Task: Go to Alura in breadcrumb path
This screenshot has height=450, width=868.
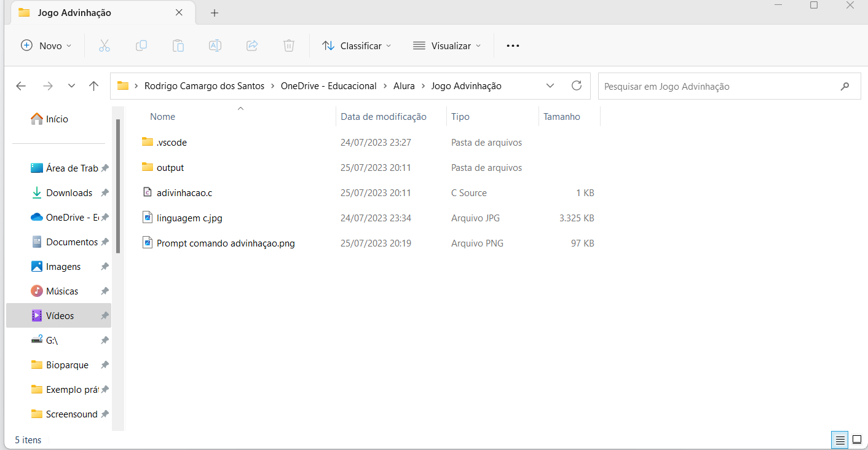Action: pos(404,86)
